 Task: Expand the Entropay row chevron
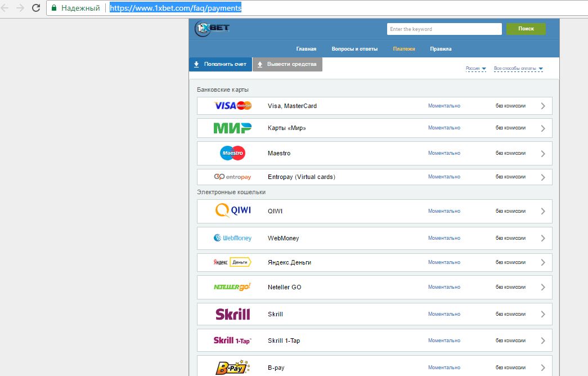pos(542,177)
